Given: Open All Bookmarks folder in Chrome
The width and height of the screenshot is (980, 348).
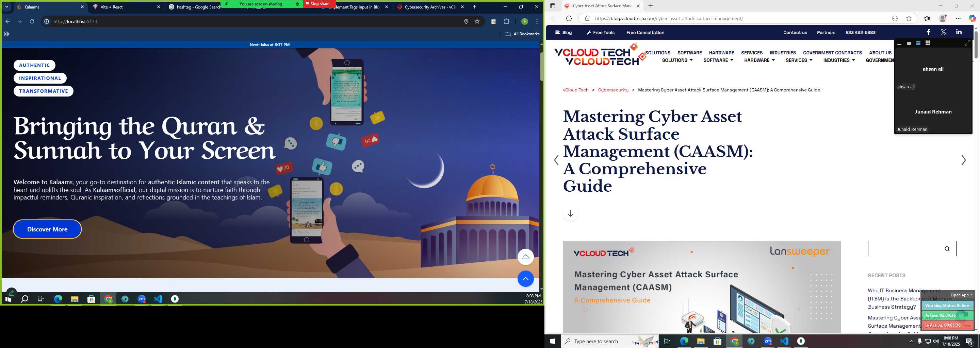Looking at the screenshot, I should (522, 34).
